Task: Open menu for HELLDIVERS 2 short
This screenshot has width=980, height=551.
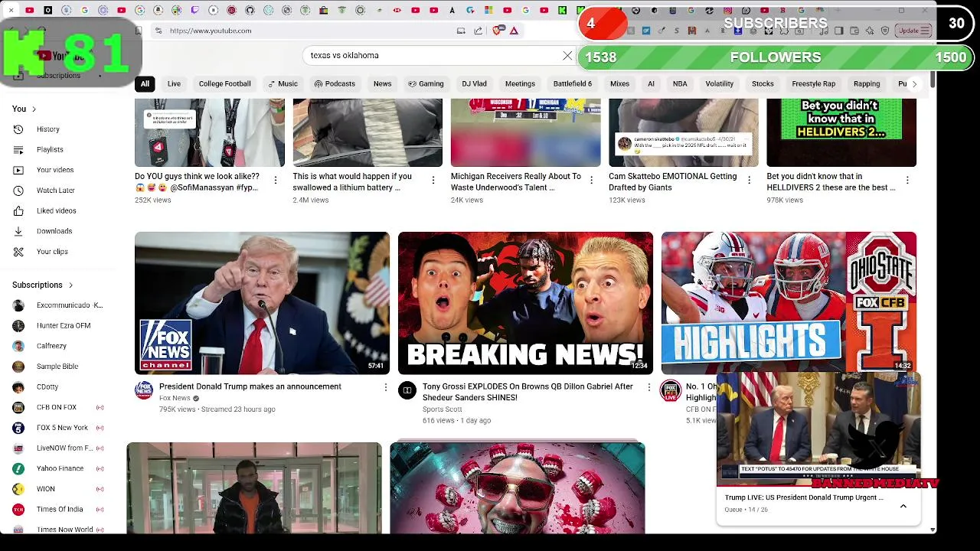Action: (907, 180)
